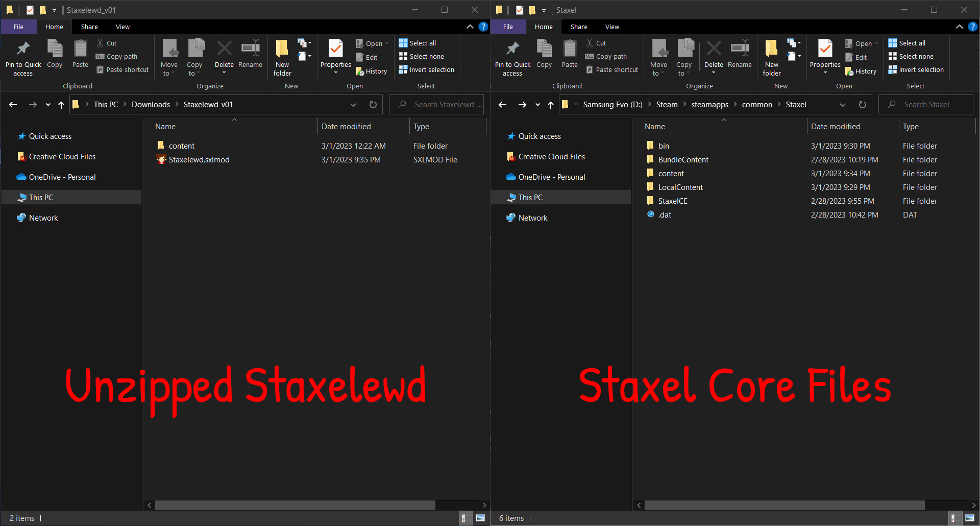Click New folder in Staxel window ribbon
The image size is (980, 526).
772,58
